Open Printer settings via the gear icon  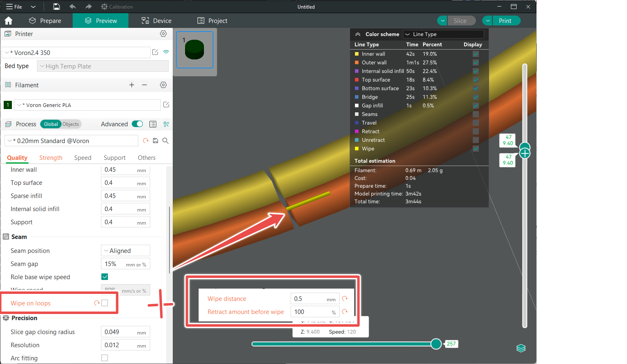click(163, 34)
